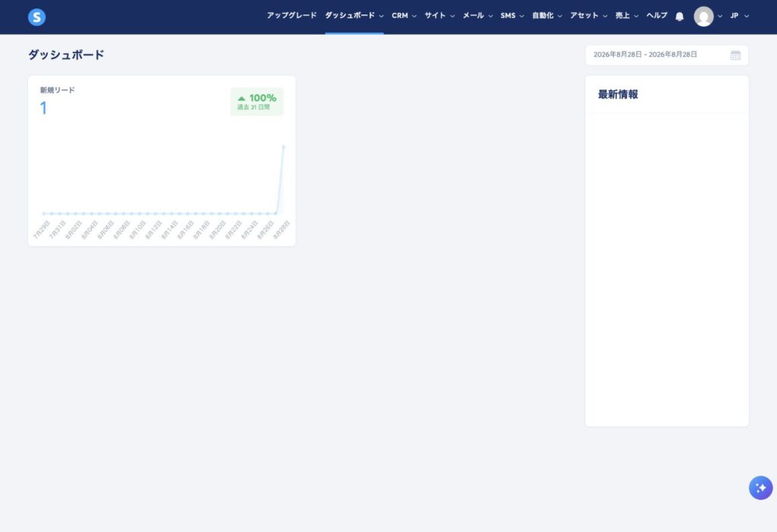The image size is (777, 532).
Task: Click the 過去 31 日間 text
Action: coord(253,107)
